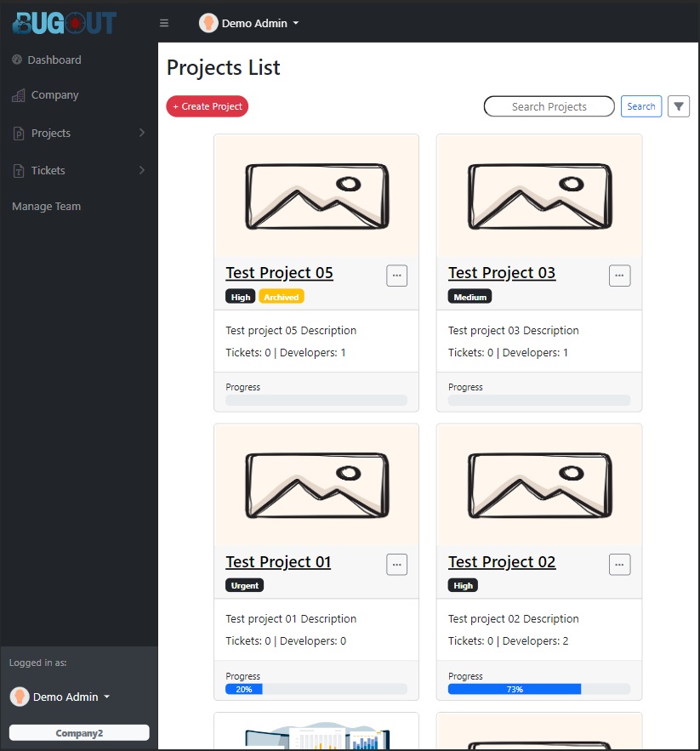The height and width of the screenshot is (751, 700).
Task: Toggle the hamburger sidebar menu icon
Action: tap(164, 23)
